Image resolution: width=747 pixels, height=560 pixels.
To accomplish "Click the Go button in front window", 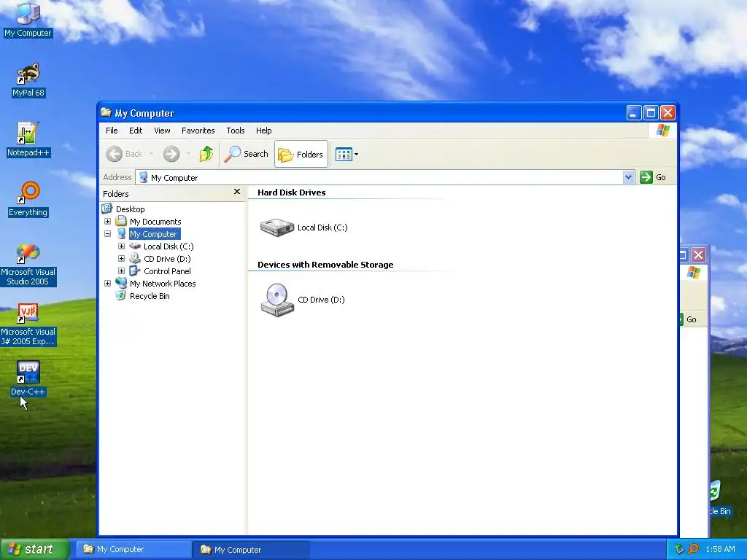I will [x=653, y=177].
